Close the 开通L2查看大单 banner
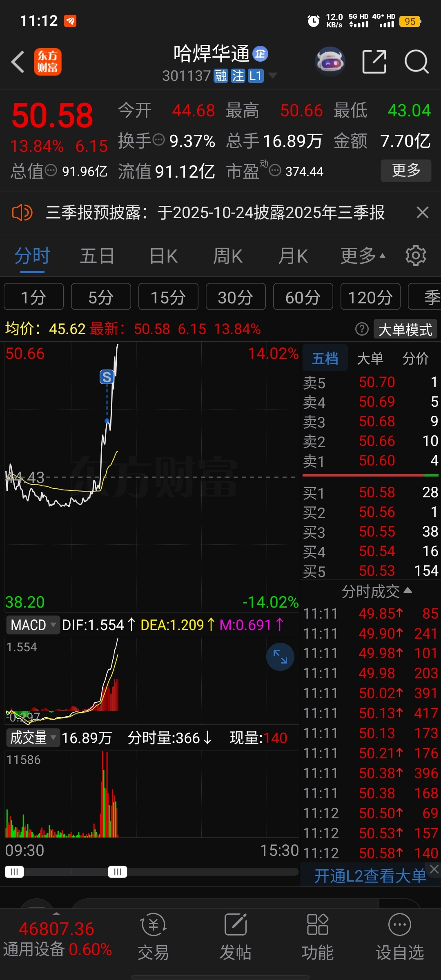The width and height of the screenshot is (441, 980). 434,870
